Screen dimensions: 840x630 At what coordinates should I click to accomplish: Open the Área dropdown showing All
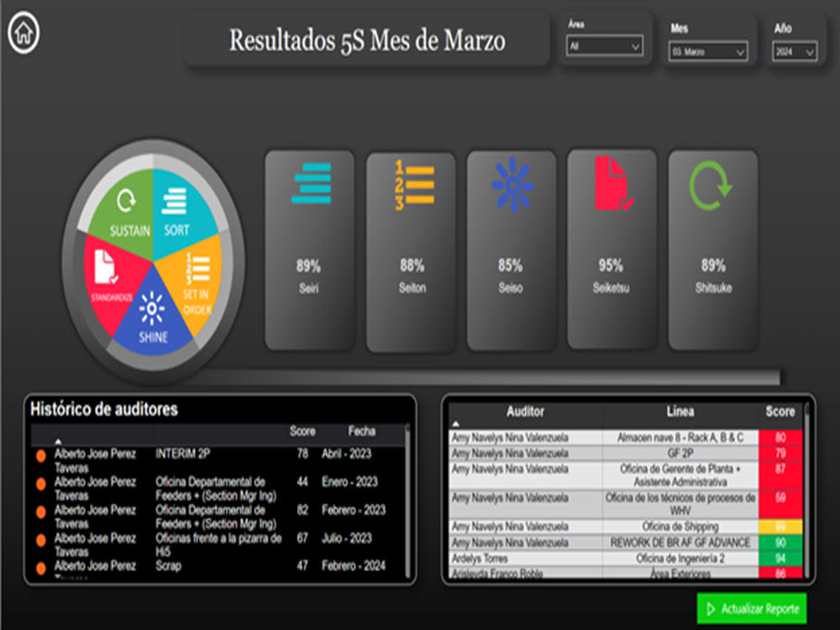coord(605,47)
